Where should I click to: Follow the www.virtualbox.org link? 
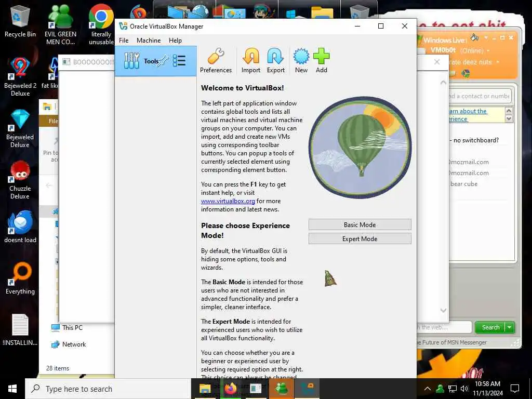click(228, 201)
